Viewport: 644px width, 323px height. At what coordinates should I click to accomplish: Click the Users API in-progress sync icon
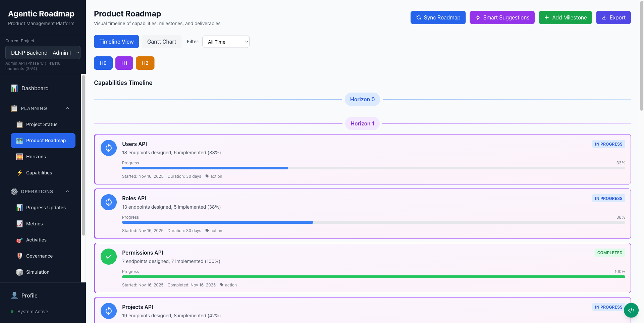109,148
